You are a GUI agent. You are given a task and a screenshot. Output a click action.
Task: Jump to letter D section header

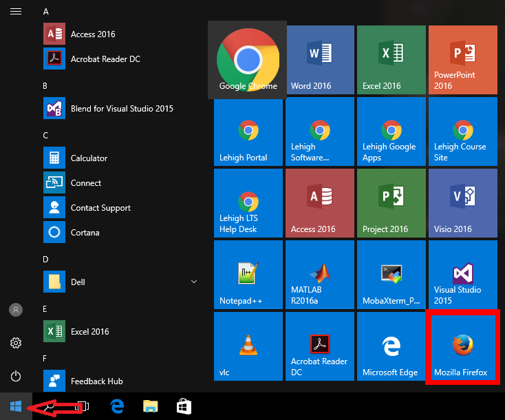[x=45, y=260]
